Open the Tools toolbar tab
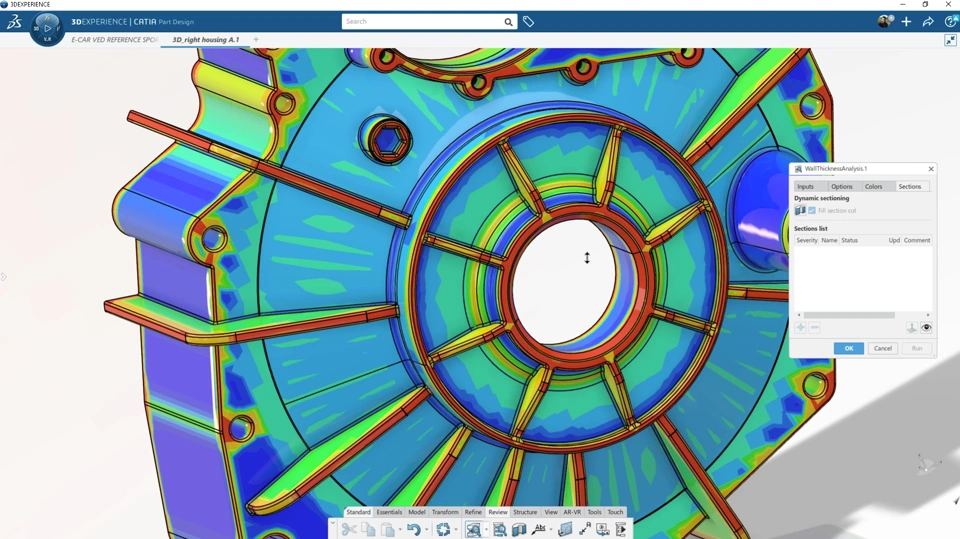 tap(594, 512)
